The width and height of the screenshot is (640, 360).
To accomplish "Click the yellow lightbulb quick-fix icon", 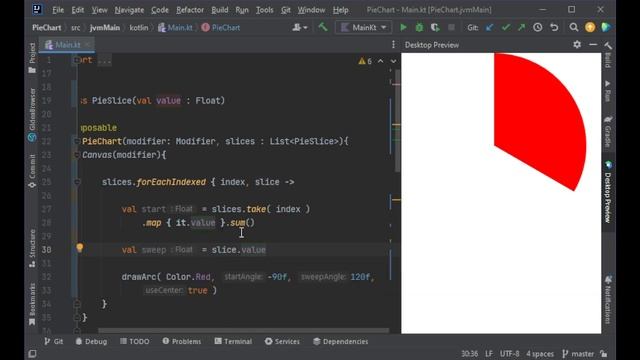I will pos(80,248).
